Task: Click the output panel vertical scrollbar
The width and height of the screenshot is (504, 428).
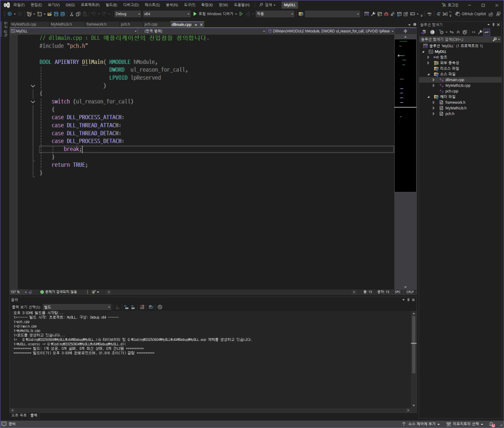Action: click(x=414, y=344)
